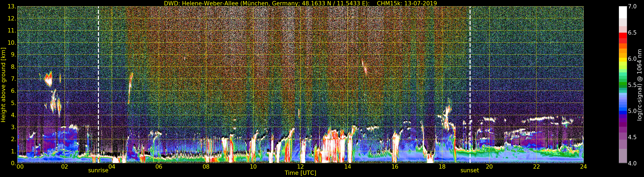This screenshot has width=644, height=177.
Task: Click the colorbar "5.0" value label
Action: coord(632,111)
